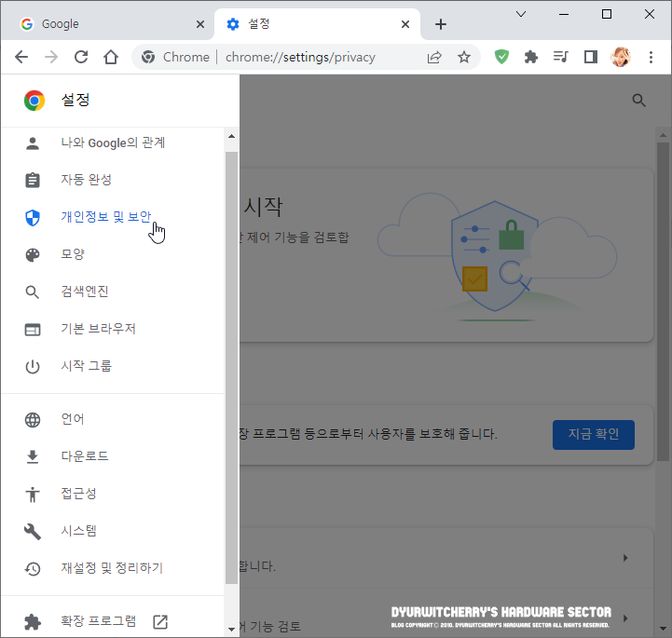
Task: Click the forward navigation arrow
Action: tap(51, 57)
